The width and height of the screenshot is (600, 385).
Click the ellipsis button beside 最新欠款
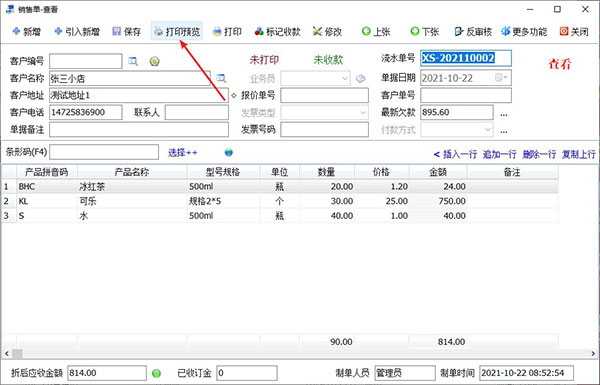[x=504, y=113]
